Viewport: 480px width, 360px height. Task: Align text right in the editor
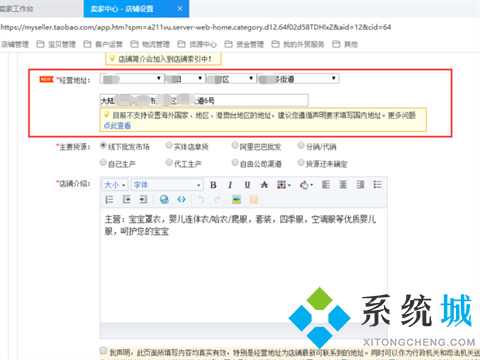360,185
